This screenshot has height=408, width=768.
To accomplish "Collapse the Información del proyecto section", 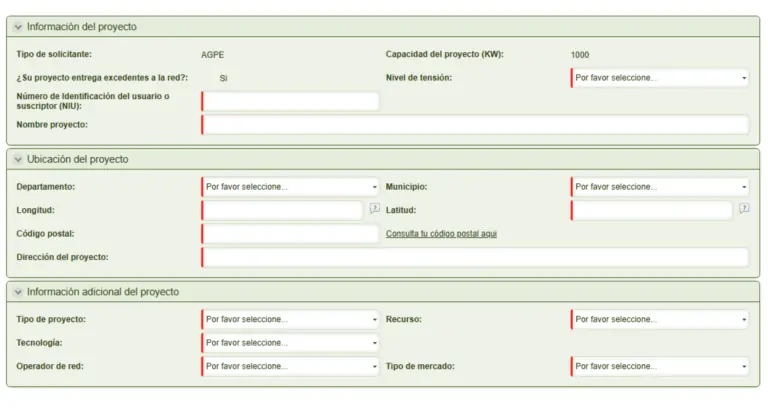I will [x=18, y=27].
